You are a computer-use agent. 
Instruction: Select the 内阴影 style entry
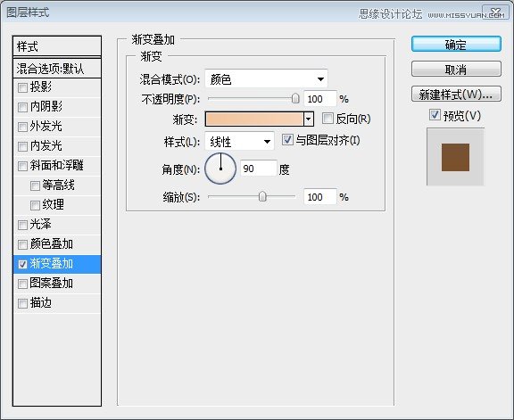[57, 107]
